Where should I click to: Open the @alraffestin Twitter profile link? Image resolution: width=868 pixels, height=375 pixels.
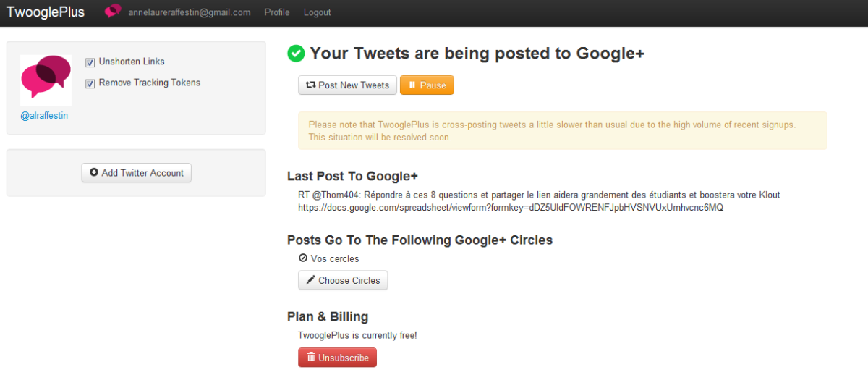(44, 115)
